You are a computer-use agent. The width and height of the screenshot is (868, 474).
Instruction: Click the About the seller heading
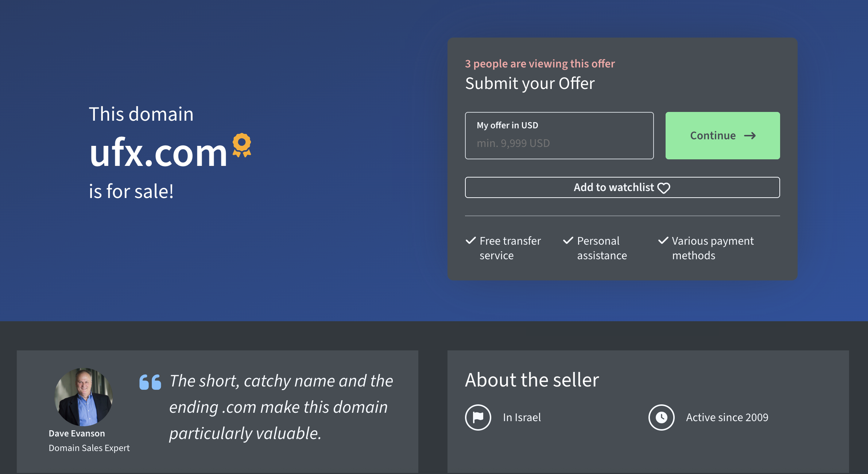click(x=532, y=380)
